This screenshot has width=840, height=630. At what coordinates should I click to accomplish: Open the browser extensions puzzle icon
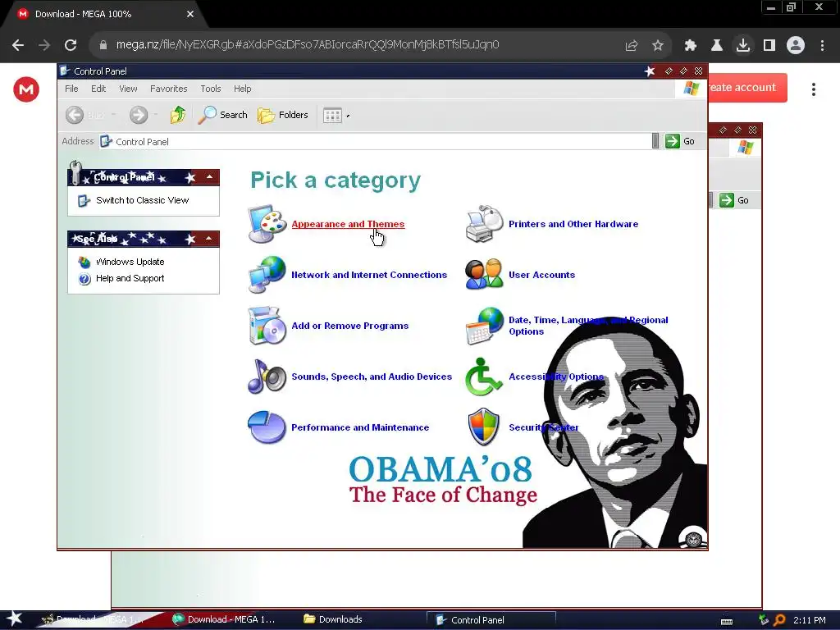point(691,46)
